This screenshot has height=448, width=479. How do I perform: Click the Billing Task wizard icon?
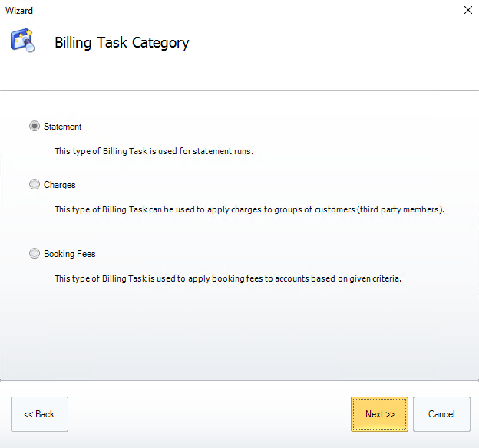pyautogui.click(x=22, y=41)
